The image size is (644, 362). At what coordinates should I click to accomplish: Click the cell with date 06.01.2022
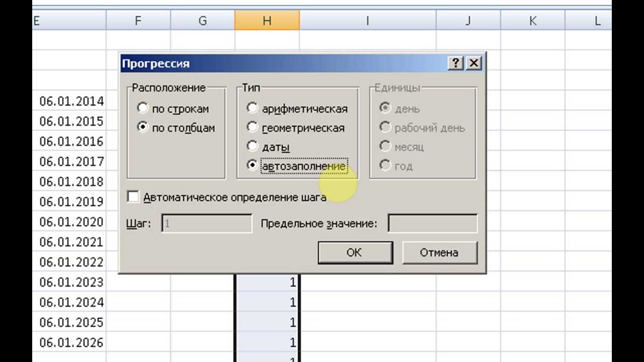[69, 262]
